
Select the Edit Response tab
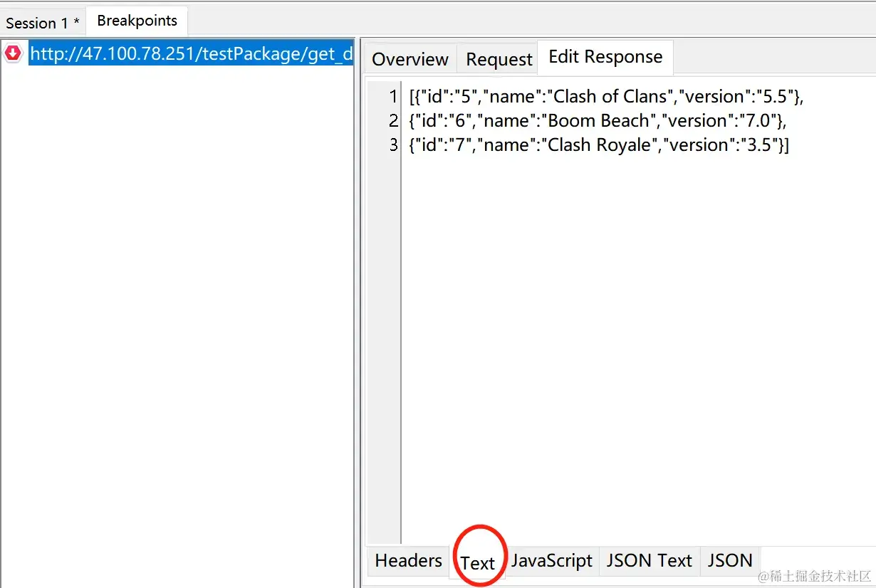[605, 57]
